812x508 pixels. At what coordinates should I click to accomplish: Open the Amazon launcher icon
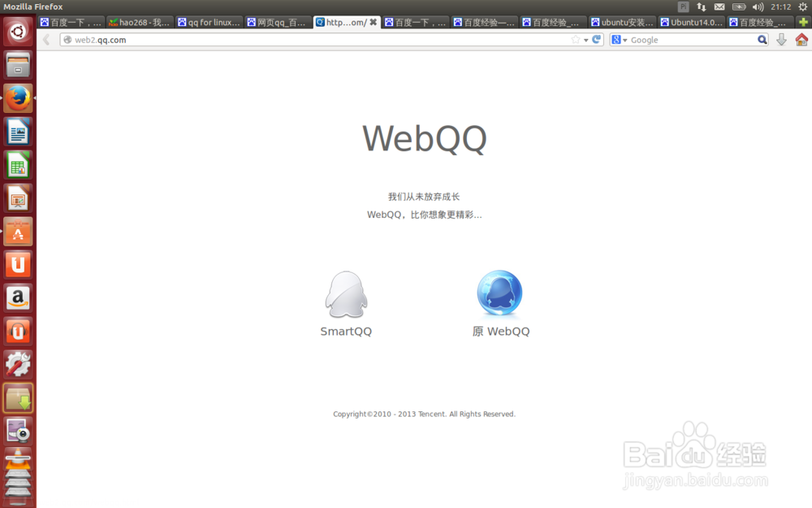click(x=18, y=297)
